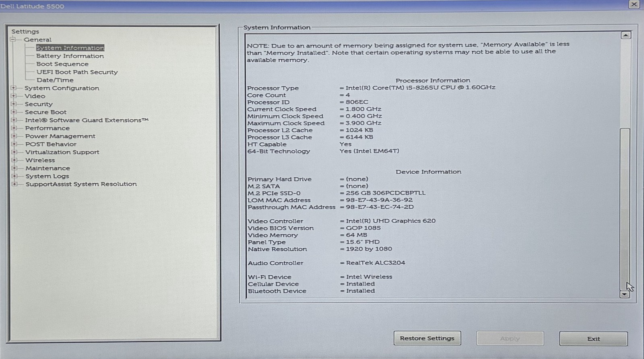The image size is (644, 359).
Task: Open Date/Time settings
Action: [x=55, y=80]
